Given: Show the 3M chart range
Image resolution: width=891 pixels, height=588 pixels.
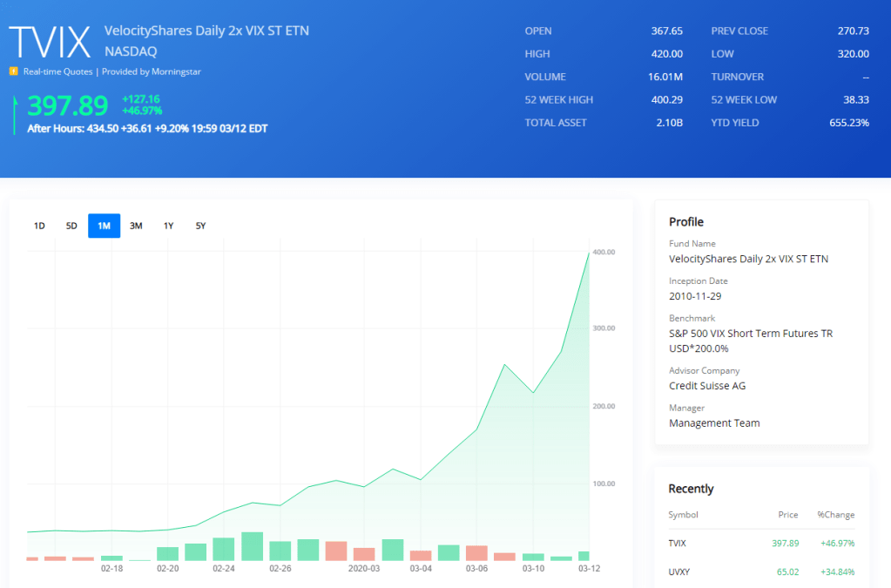Looking at the screenshot, I should [136, 226].
